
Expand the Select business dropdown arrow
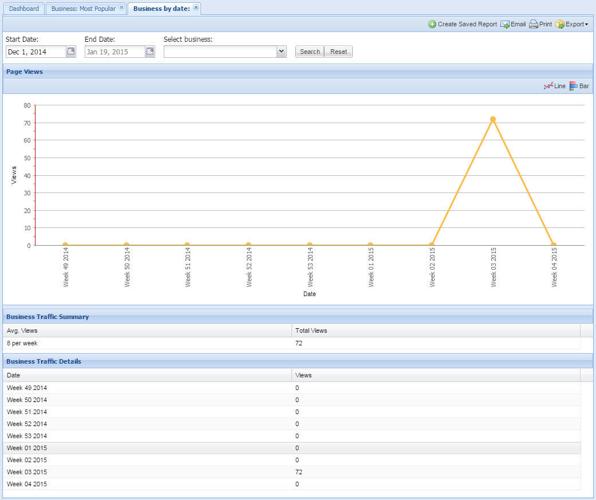coord(281,51)
